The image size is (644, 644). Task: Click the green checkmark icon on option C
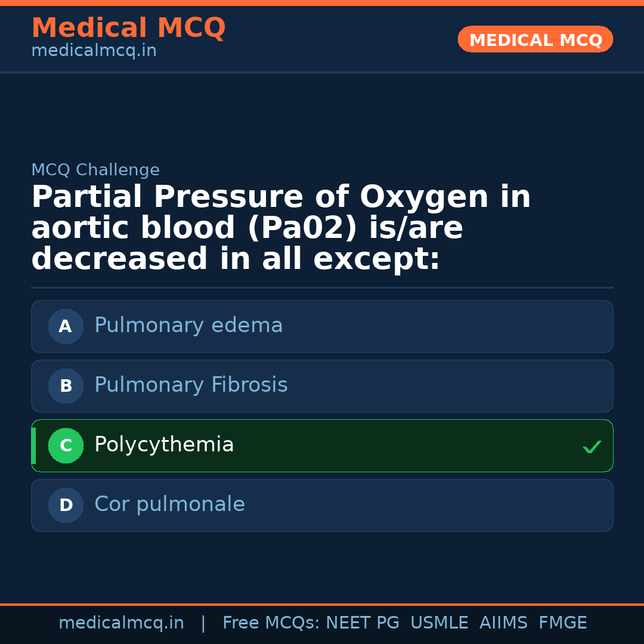pos(592,446)
